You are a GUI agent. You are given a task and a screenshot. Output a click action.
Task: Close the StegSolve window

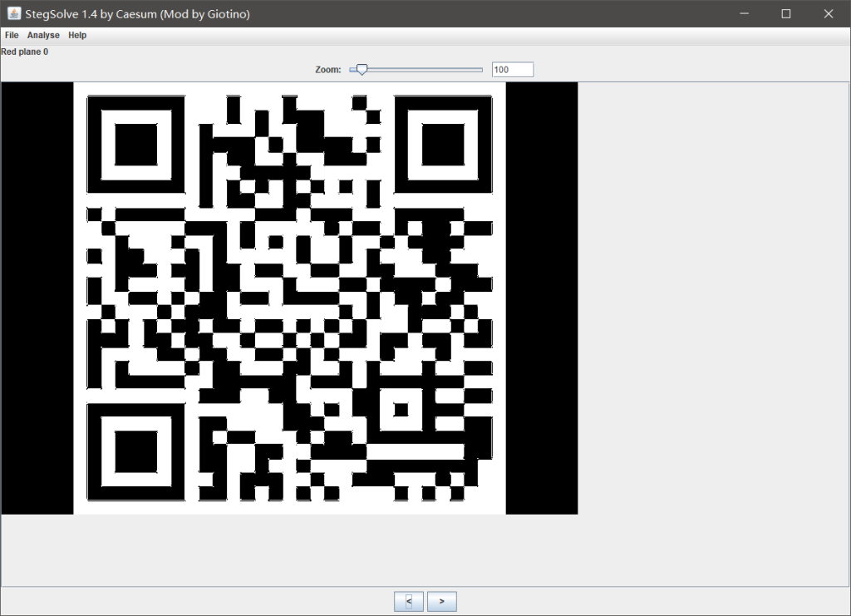829,13
